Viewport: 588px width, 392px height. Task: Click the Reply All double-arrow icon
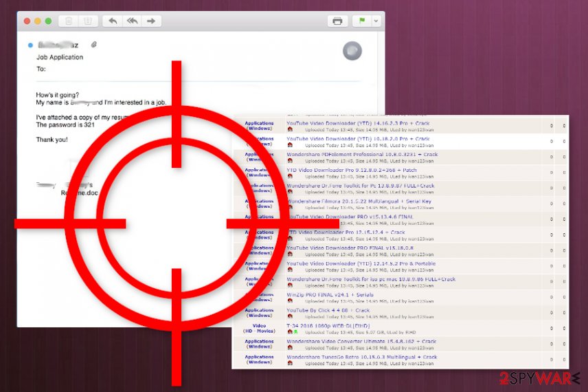click(132, 21)
